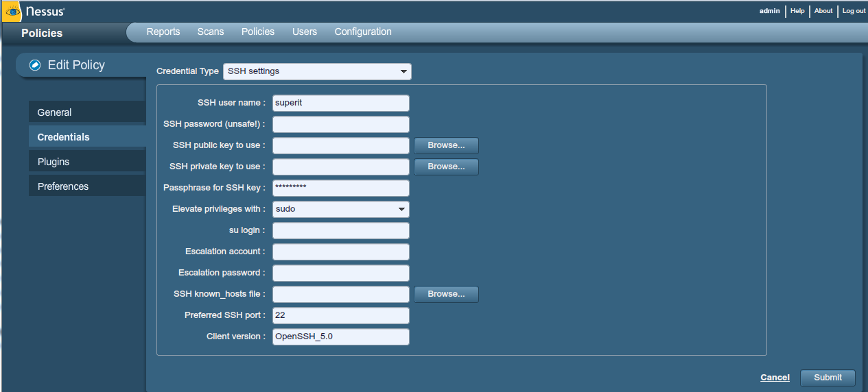Click the Edit Policy title text
The image size is (868, 392).
point(76,65)
